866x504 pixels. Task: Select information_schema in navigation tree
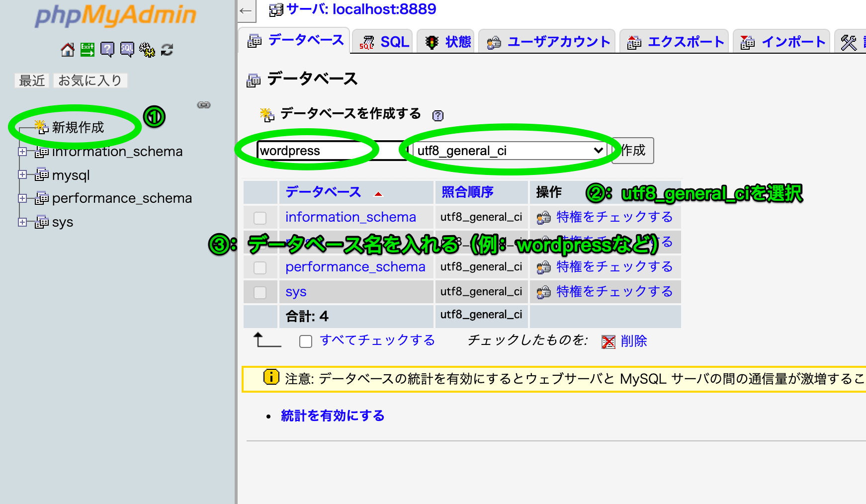pos(117,152)
